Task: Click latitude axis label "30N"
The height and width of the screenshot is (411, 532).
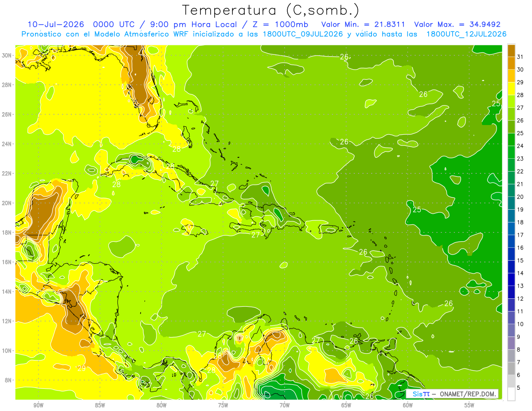Action: (x=7, y=55)
